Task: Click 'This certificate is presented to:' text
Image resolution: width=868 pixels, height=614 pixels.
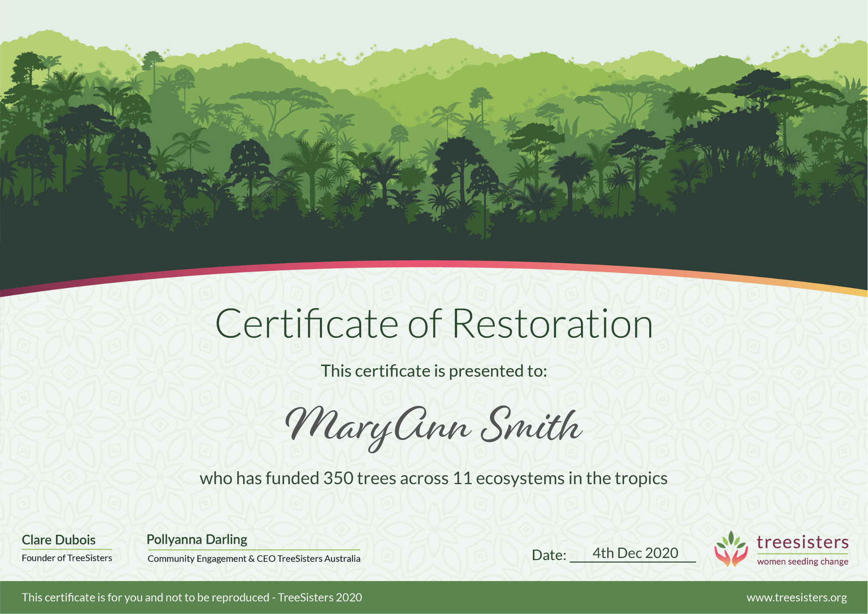Action: point(434,371)
